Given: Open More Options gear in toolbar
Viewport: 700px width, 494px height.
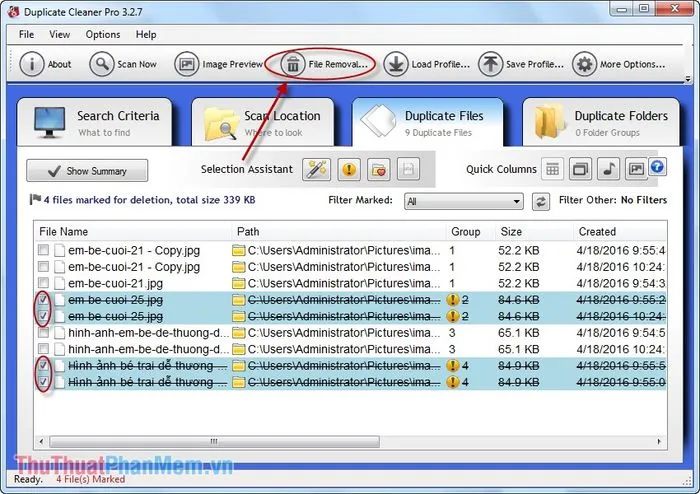Looking at the screenshot, I should tap(585, 64).
